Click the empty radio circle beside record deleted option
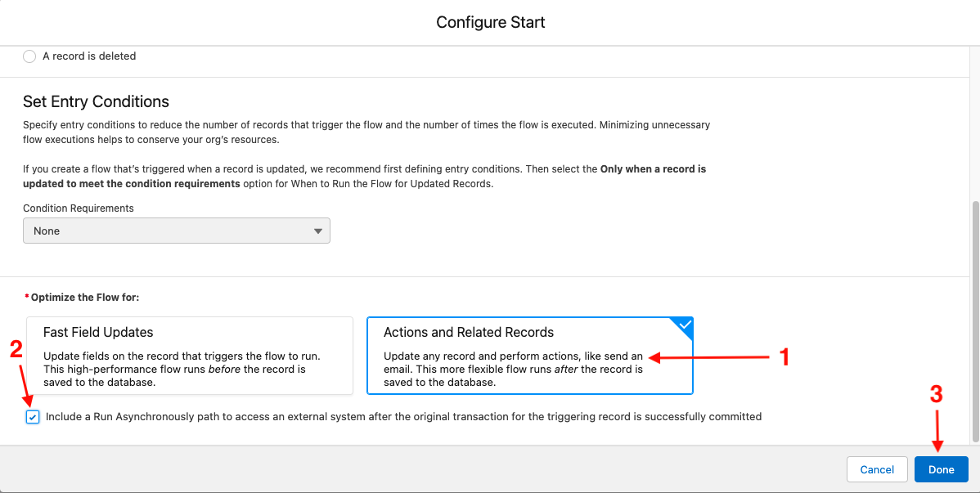Screen dimensions: 980x493 click(x=29, y=56)
